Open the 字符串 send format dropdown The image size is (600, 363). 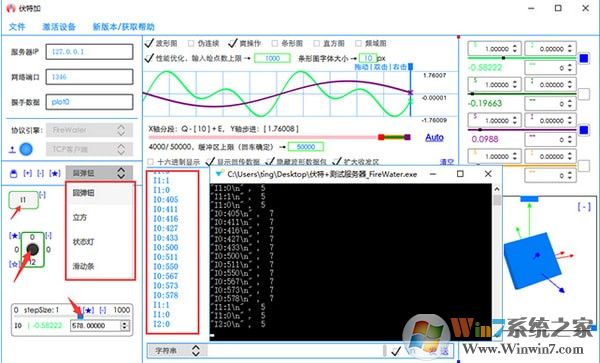[178, 350]
